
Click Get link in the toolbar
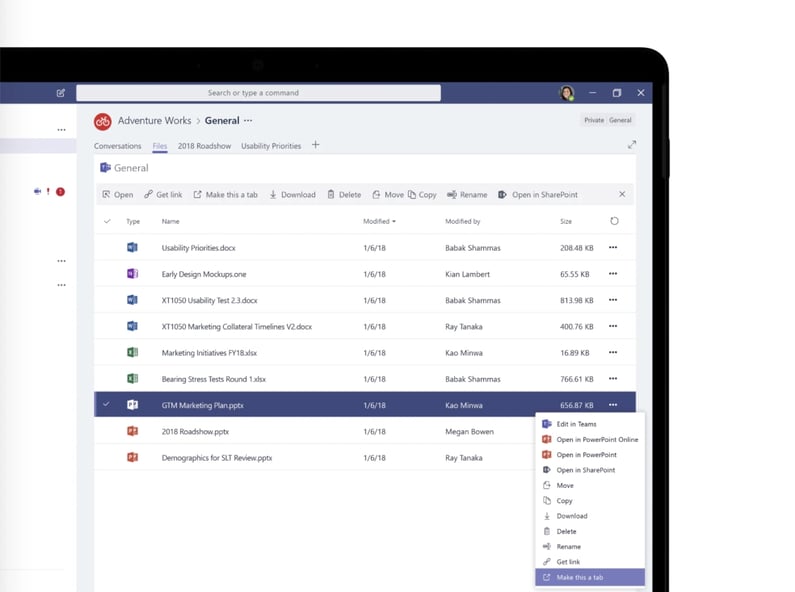coord(163,195)
